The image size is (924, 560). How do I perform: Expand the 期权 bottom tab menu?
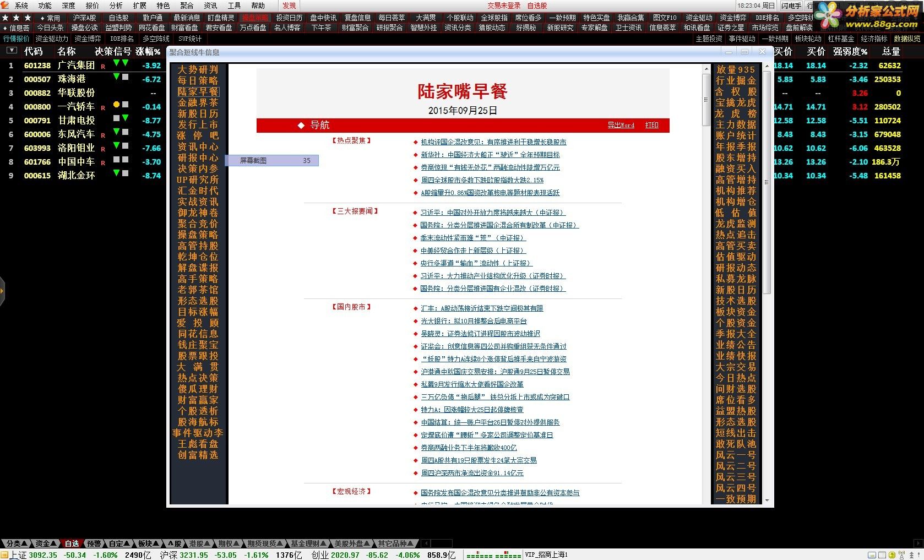tap(227, 543)
